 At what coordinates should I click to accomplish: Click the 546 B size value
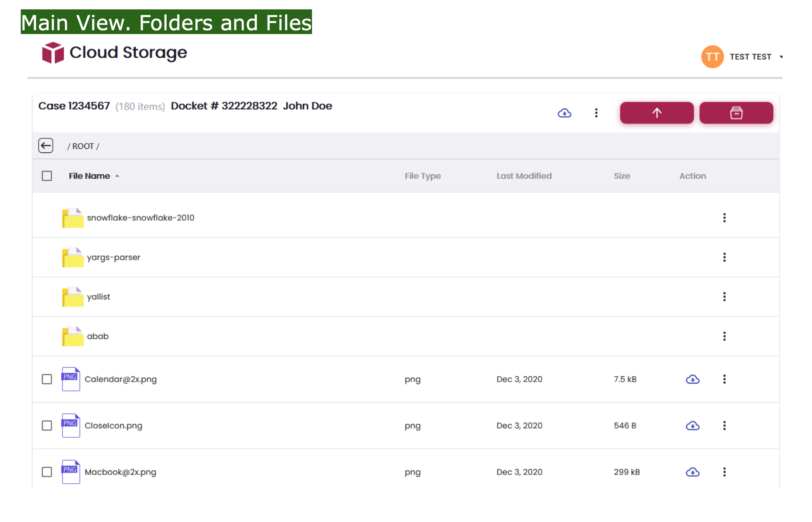(625, 426)
